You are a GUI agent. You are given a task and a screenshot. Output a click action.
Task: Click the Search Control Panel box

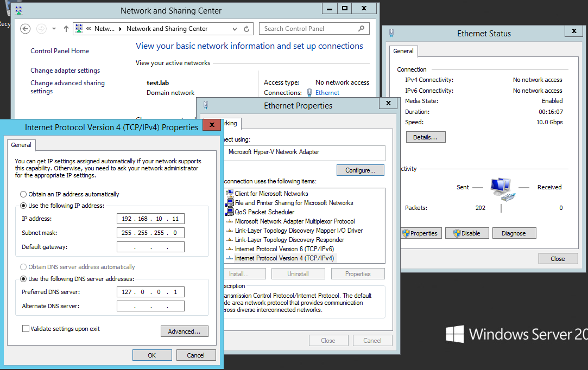click(x=314, y=29)
